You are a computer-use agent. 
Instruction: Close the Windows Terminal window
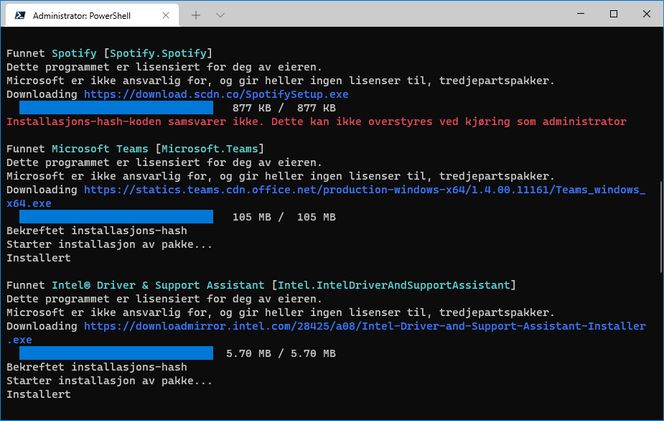[x=646, y=14]
